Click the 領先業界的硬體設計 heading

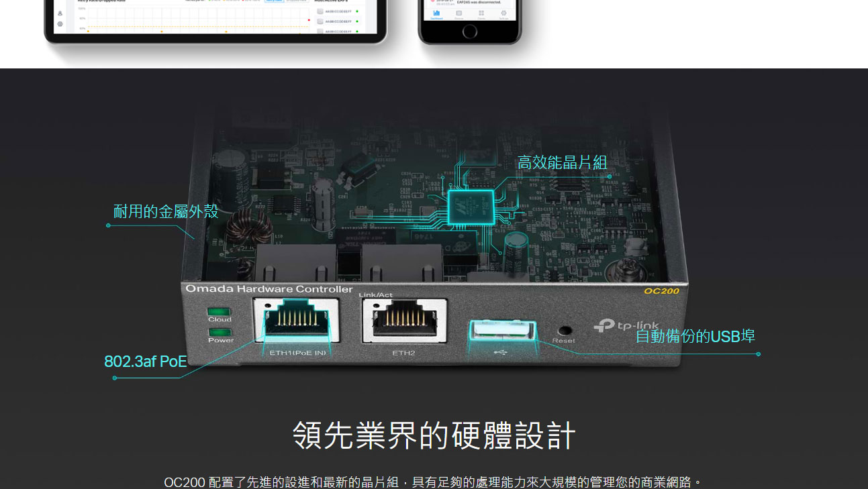[x=434, y=435]
